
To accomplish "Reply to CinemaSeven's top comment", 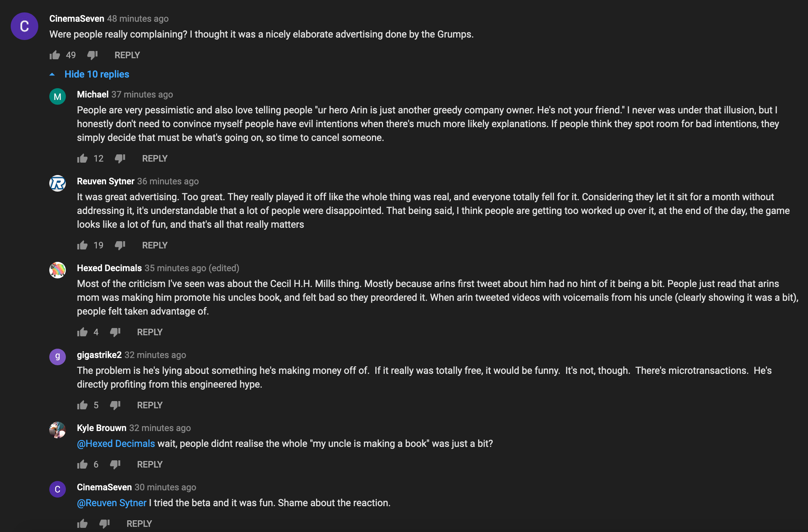I will [127, 55].
